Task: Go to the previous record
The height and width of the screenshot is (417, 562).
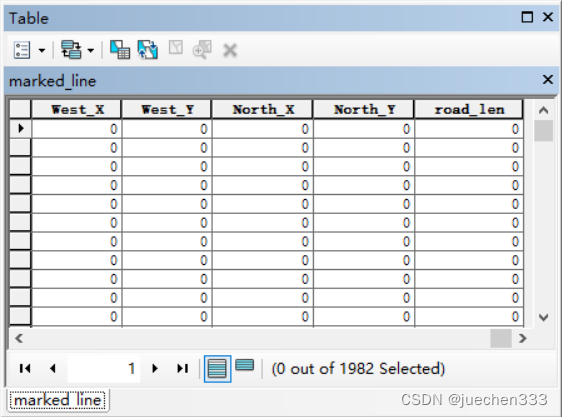Action: (53, 368)
